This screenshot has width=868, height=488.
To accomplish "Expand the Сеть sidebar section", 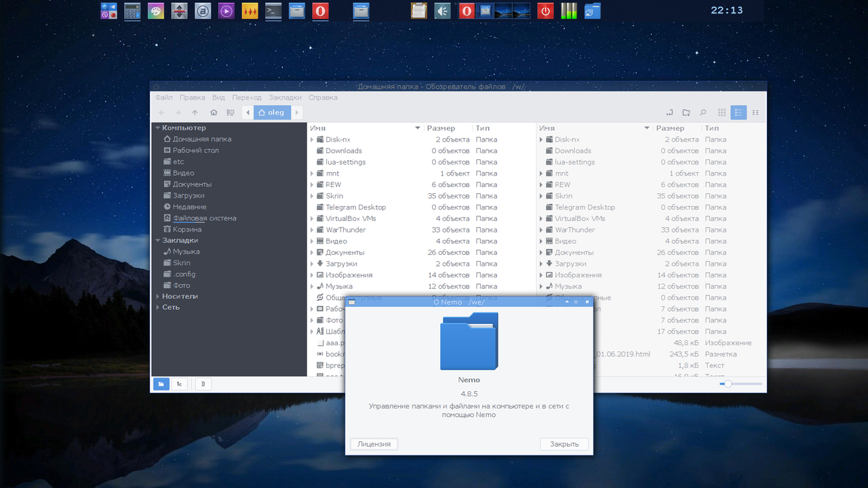I will [x=158, y=307].
